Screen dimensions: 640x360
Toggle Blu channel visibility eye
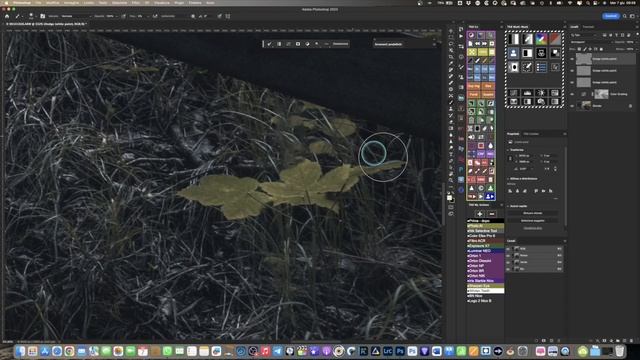tap(508, 269)
